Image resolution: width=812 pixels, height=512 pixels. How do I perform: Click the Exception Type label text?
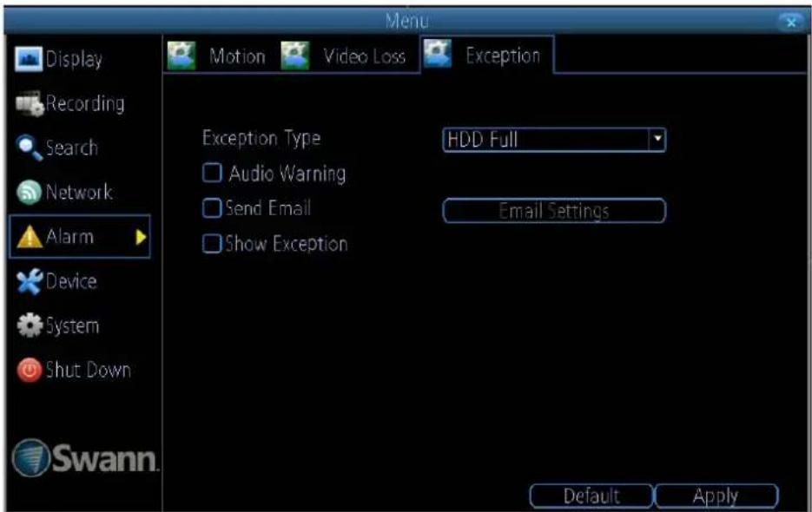pyautogui.click(x=261, y=138)
